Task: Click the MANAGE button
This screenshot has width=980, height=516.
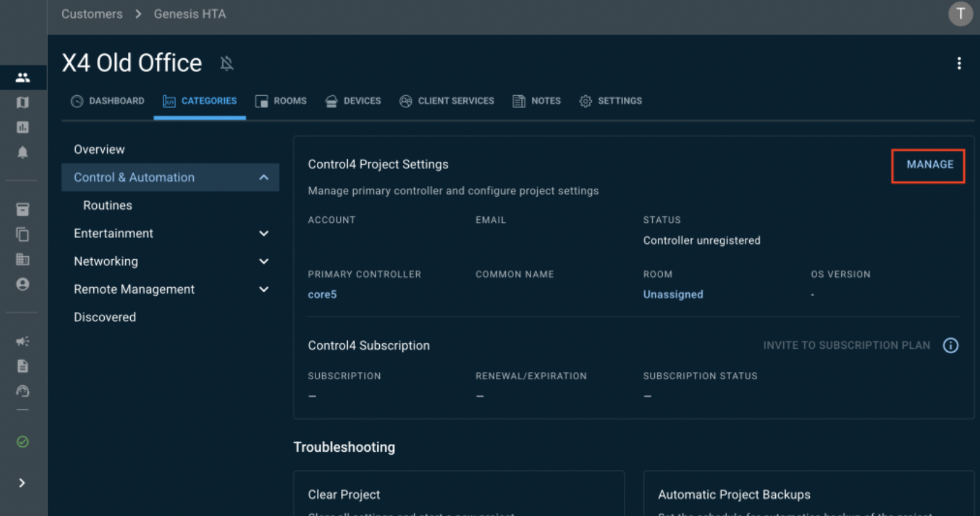Action: click(930, 165)
